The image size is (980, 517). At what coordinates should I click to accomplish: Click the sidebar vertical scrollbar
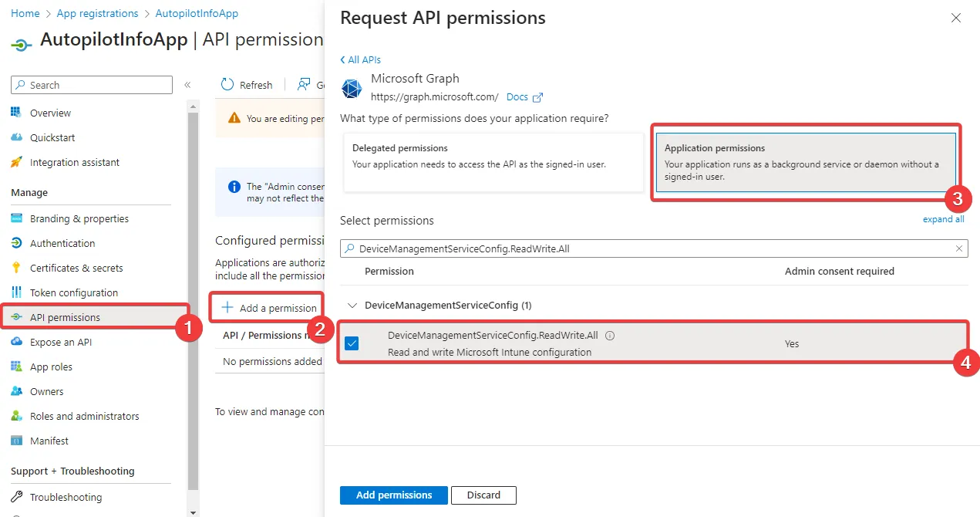click(x=193, y=301)
